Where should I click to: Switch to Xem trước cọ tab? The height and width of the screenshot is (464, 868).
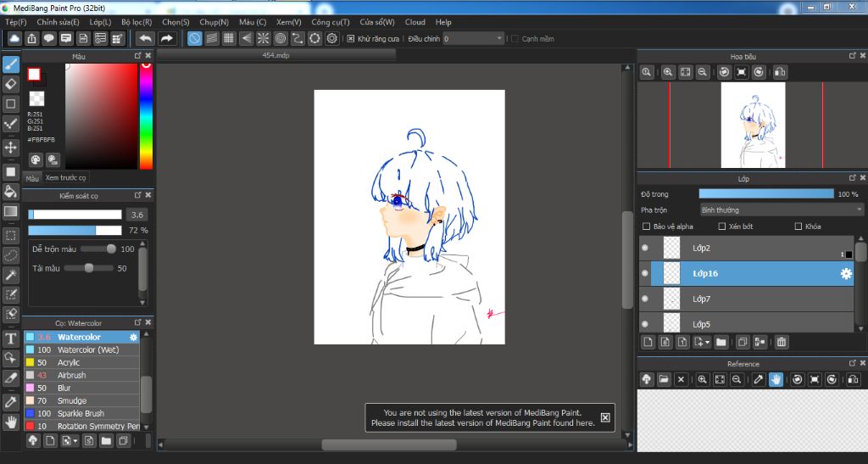pyautogui.click(x=65, y=178)
